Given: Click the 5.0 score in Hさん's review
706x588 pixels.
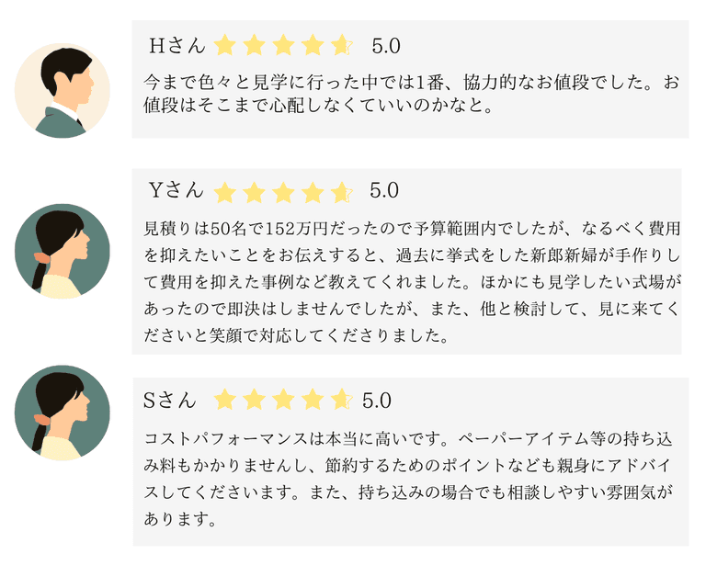Looking at the screenshot, I should (386, 45).
